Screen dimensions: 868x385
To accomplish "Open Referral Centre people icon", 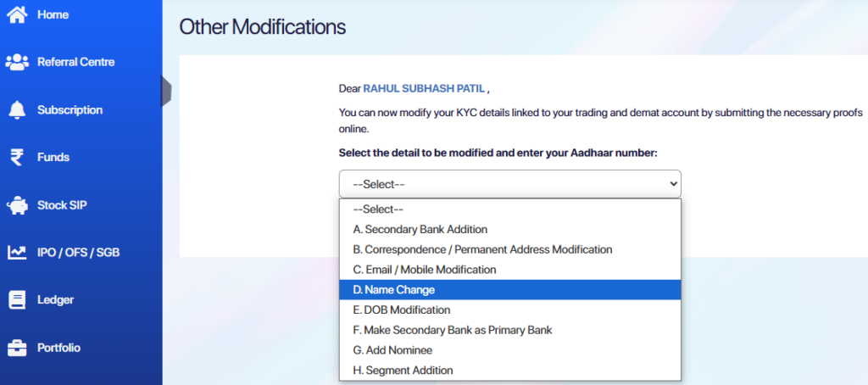I will (17, 62).
